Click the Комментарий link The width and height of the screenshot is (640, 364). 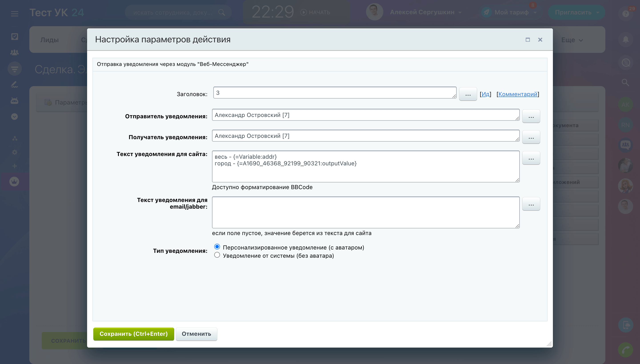click(x=518, y=94)
